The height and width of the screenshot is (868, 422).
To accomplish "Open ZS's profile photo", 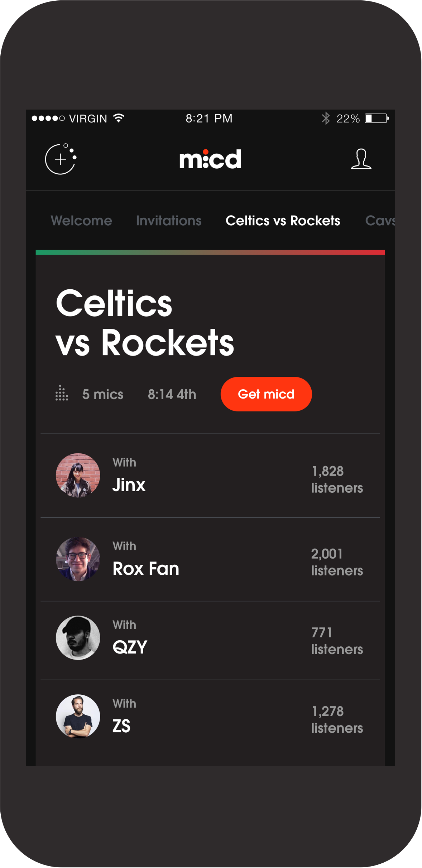I will click(x=78, y=717).
